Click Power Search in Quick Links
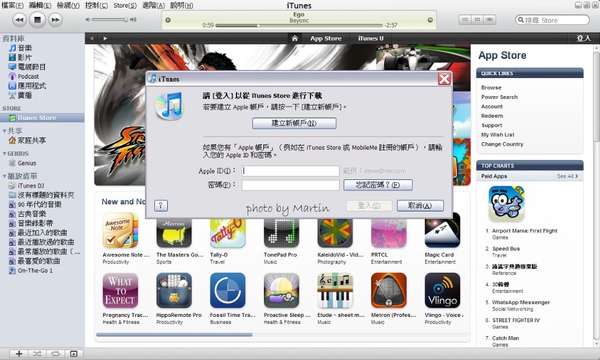The width and height of the screenshot is (600, 360). (x=499, y=97)
